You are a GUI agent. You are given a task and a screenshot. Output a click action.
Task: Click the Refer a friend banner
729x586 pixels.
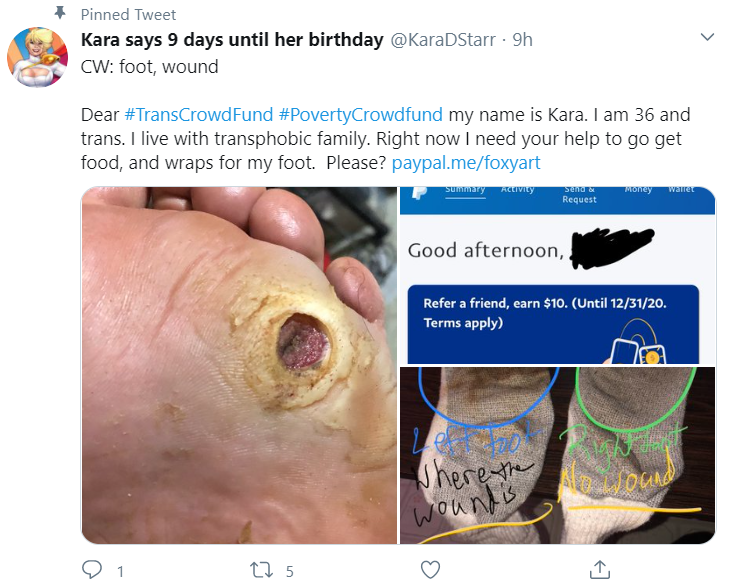(553, 324)
